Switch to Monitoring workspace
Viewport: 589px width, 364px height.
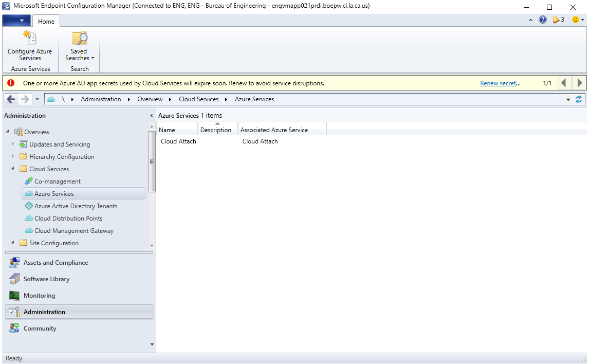[79, 296]
